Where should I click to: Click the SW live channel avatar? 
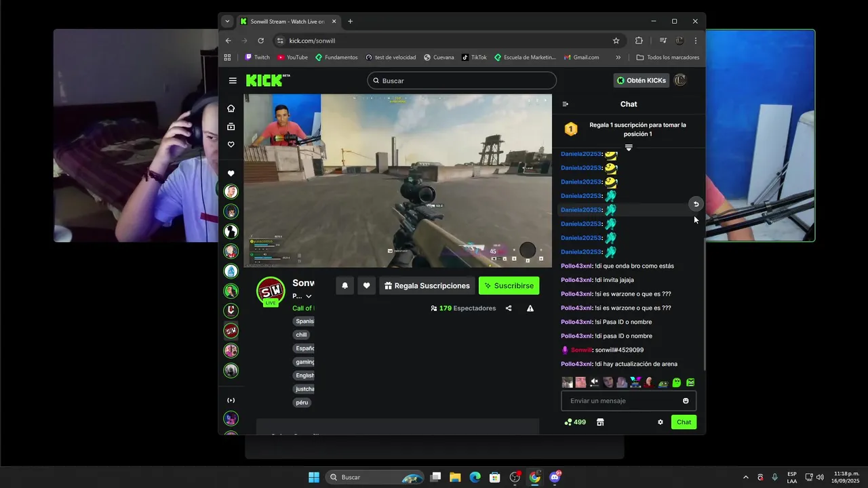[x=271, y=291]
